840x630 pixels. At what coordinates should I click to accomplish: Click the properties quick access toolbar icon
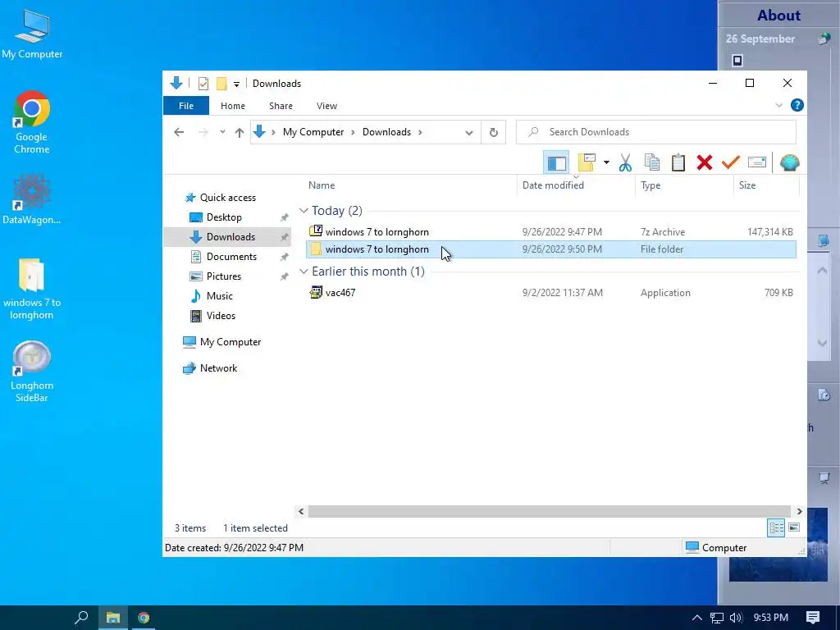click(x=203, y=84)
